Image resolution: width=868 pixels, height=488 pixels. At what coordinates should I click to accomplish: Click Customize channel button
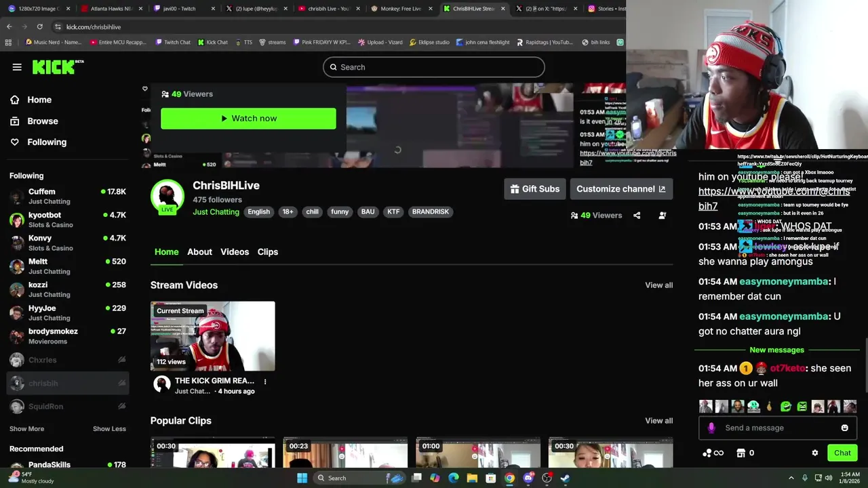[x=621, y=189]
